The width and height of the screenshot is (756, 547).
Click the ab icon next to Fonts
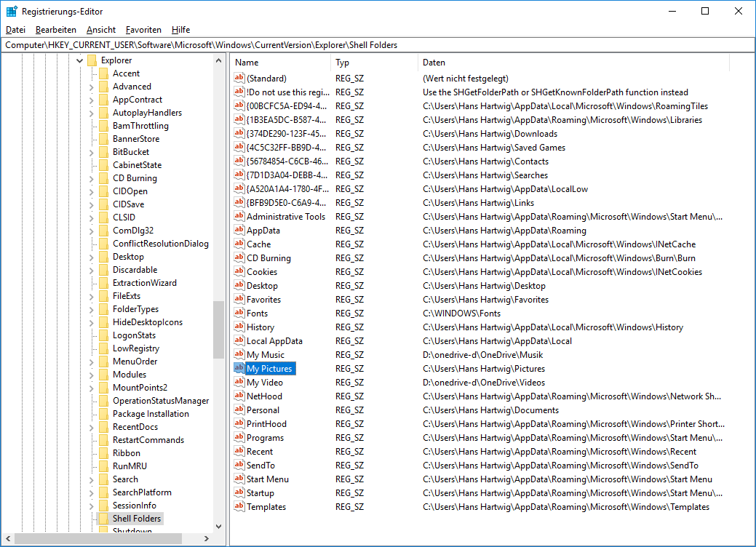click(239, 314)
